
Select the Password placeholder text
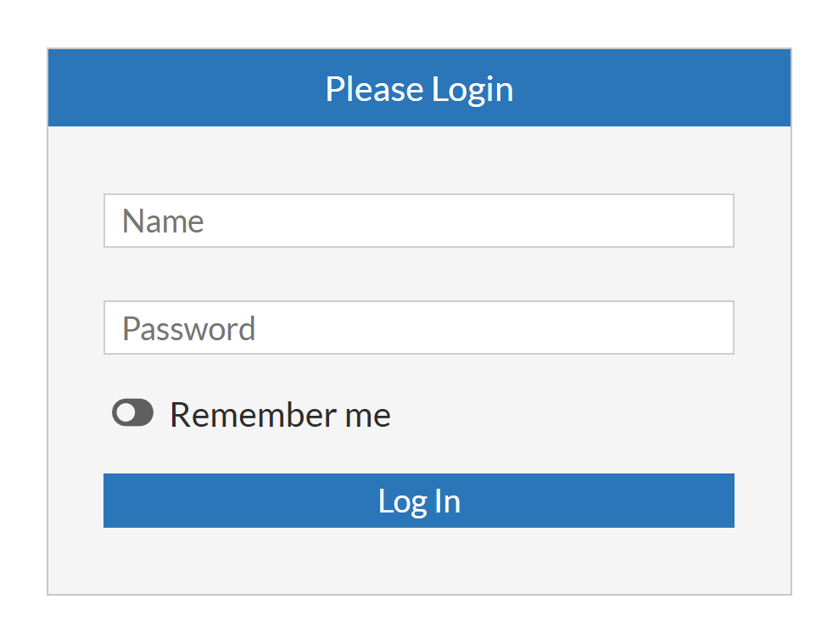click(188, 328)
